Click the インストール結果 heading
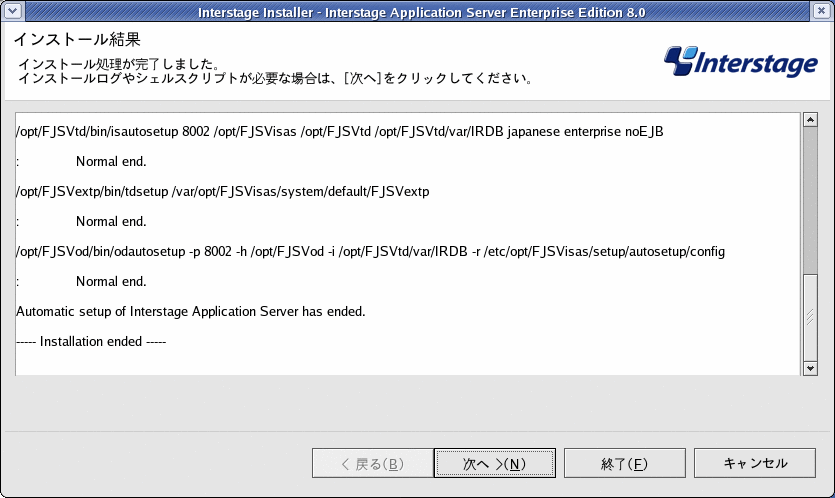The width and height of the screenshot is (835, 498). click(77, 39)
